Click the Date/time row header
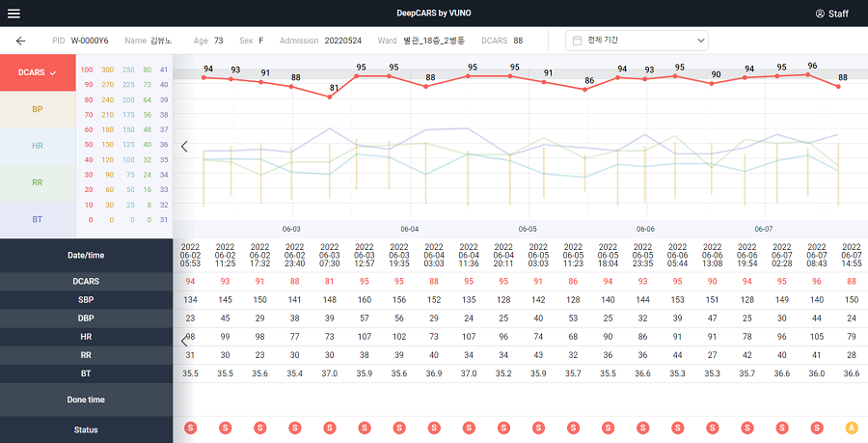The width and height of the screenshot is (868, 443). (86, 255)
